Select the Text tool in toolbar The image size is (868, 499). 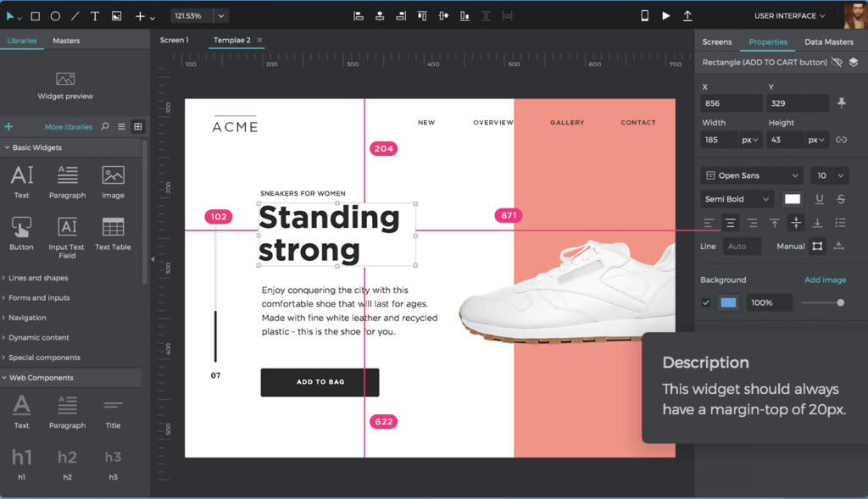pyautogui.click(x=95, y=16)
